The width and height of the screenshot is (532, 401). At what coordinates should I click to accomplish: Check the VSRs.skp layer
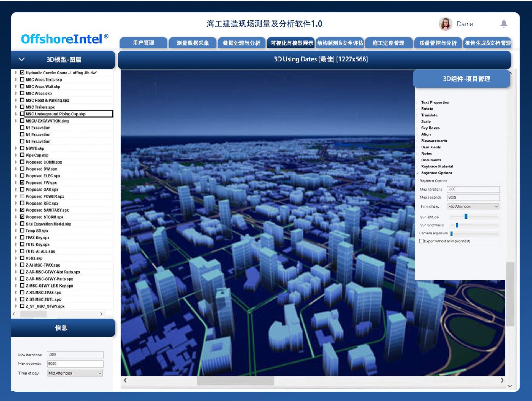22,258
